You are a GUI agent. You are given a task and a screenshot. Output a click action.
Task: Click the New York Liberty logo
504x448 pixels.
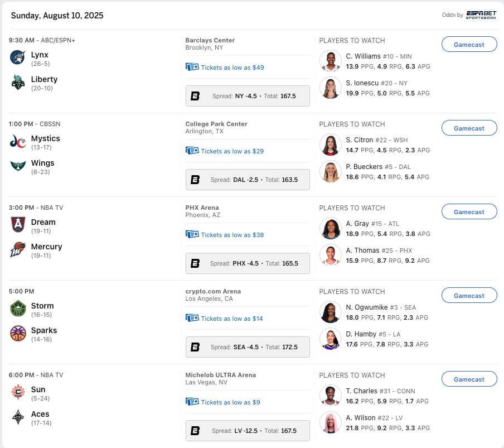tap(18, 83)
